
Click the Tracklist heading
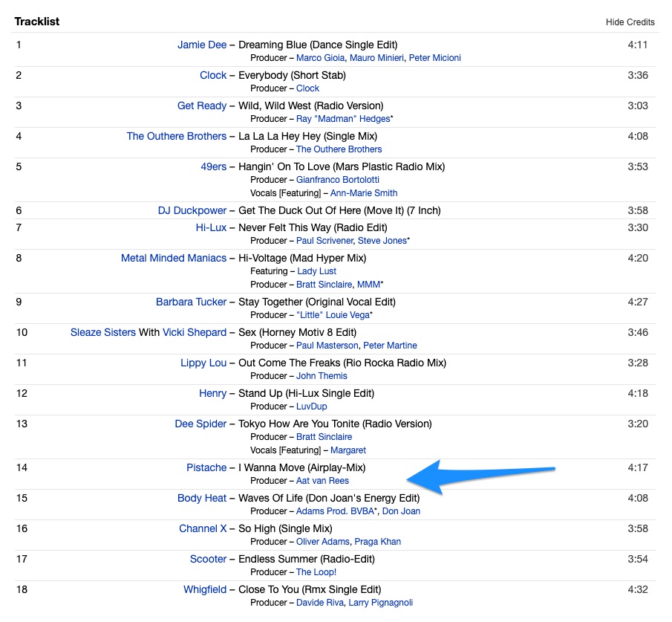[x=37, y=22]
